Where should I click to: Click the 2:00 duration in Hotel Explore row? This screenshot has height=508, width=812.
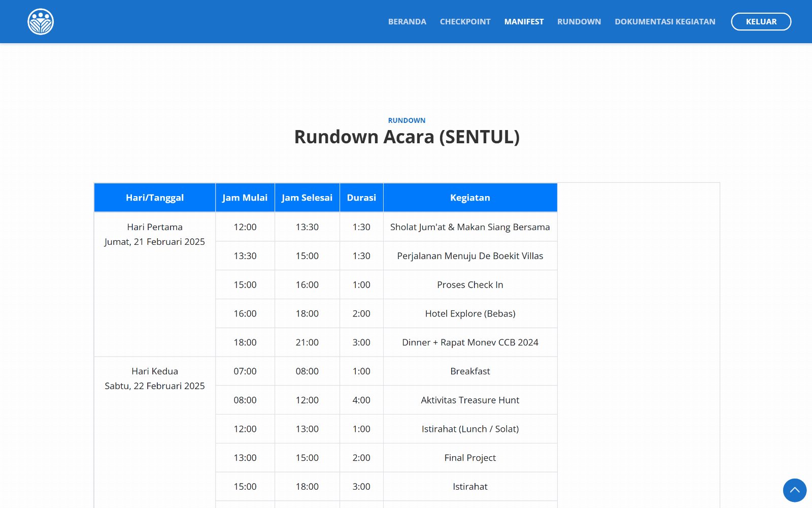point(361,314)
